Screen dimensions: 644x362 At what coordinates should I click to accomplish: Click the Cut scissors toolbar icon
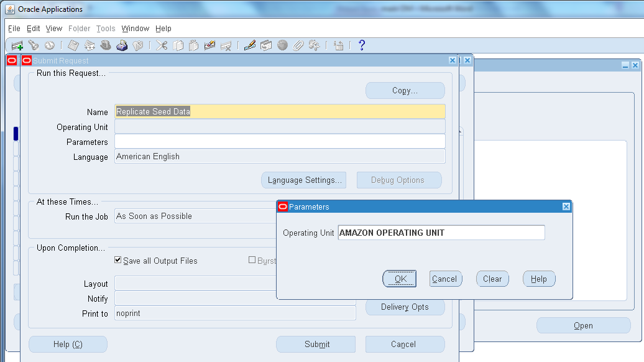(162, 45)
